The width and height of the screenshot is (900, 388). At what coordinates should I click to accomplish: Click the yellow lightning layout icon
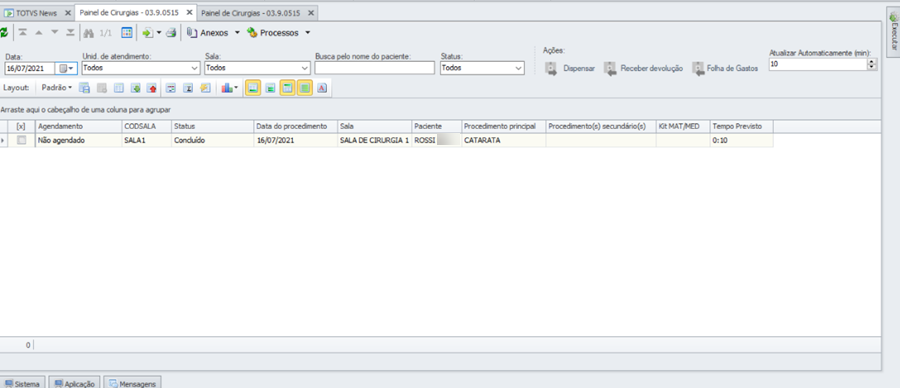pyautogui.click(x=205, y=88)
